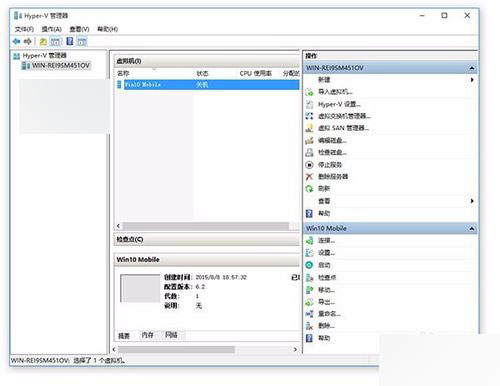Click the Rename (重命名) icon
The width and height of the screenshot is (500, 386).
[309, 314]
